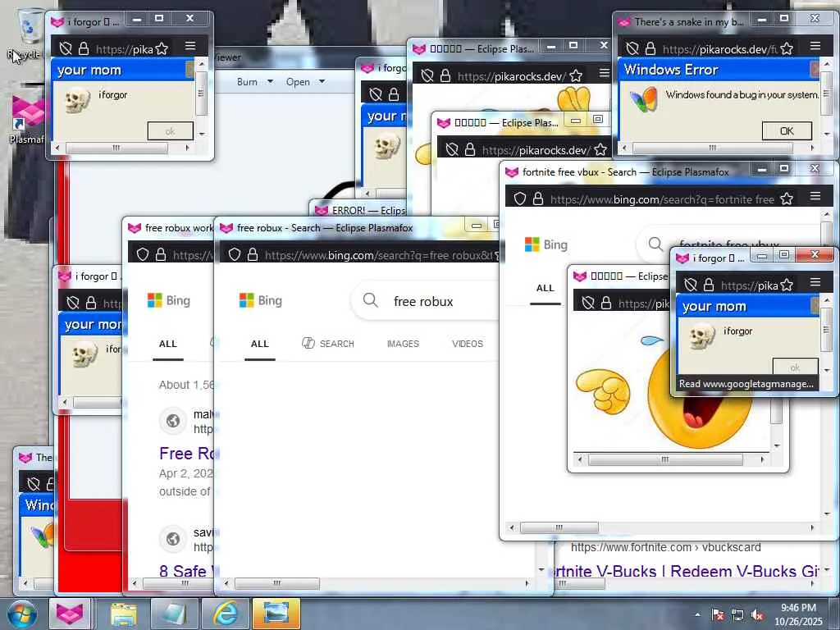Viewport: 840px width, 630px height.
Task: Click scroll down arrow in top-left your mom dialog
Action: point(202,134)
